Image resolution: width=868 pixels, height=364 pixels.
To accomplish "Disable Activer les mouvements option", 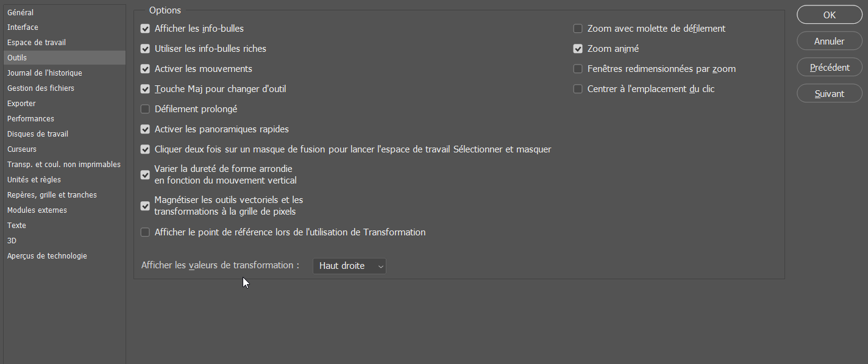I will (145, 69).
